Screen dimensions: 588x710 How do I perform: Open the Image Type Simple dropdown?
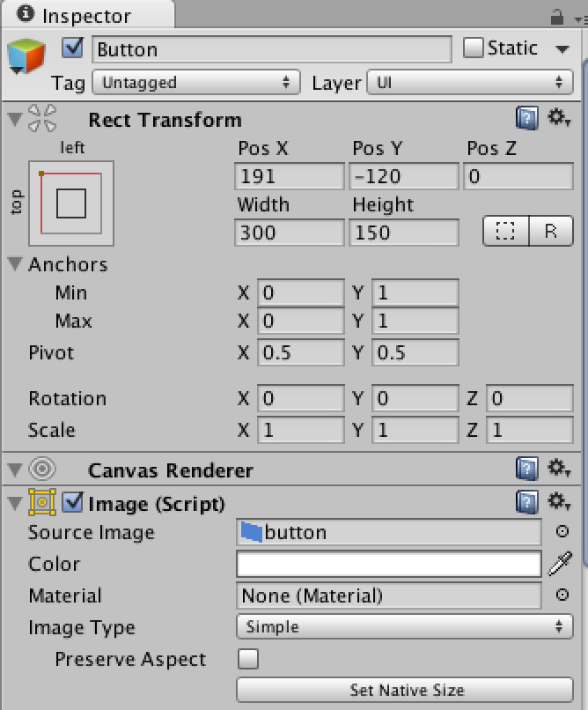pos(405,627)
